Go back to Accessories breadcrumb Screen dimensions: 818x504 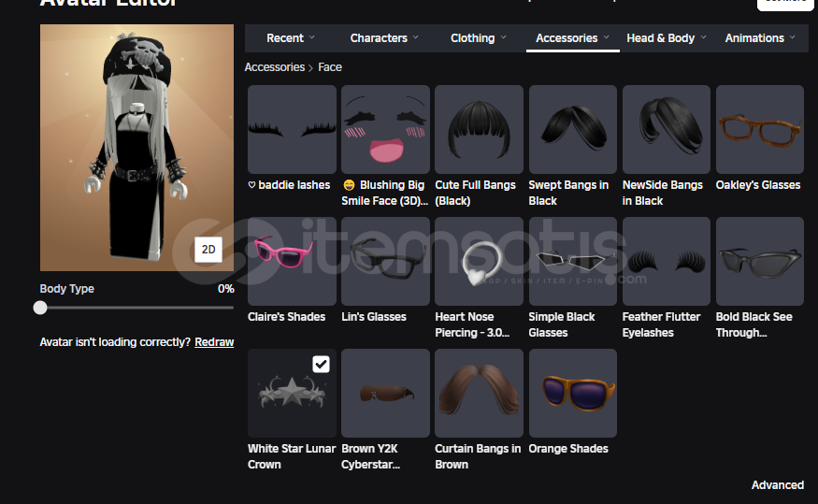[x=275, y=67]
